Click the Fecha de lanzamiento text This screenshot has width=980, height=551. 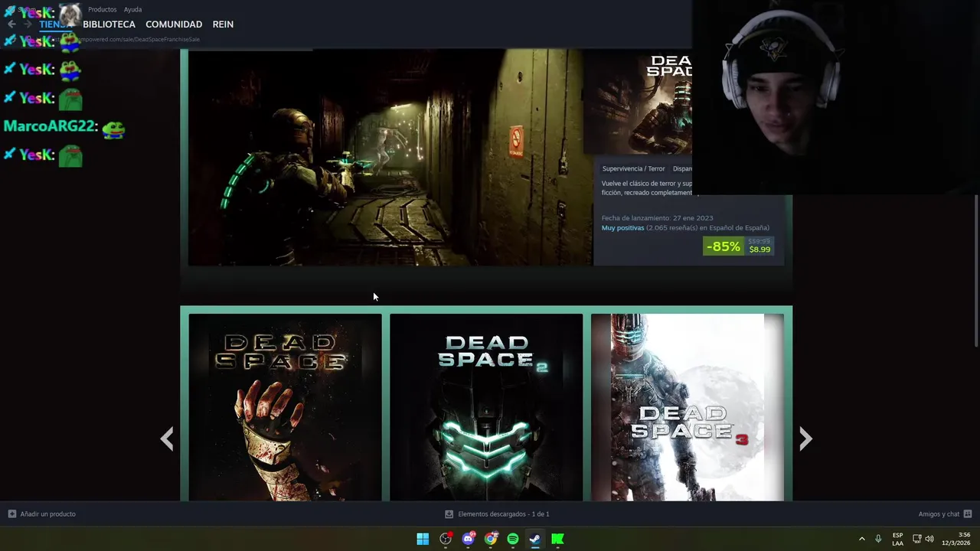(657, 218)
